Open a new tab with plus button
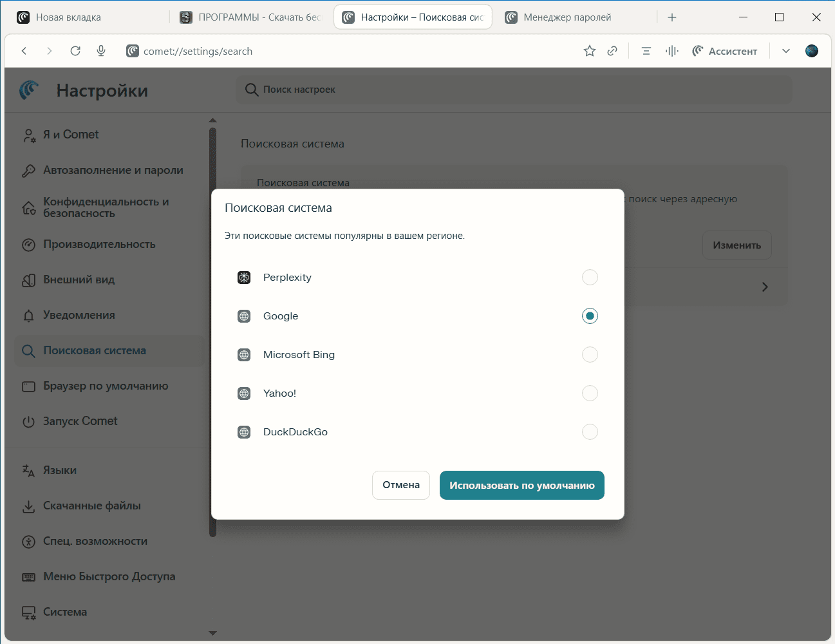Screen dimensions: 835x644 pyautogui.click(x=672, y=17)
